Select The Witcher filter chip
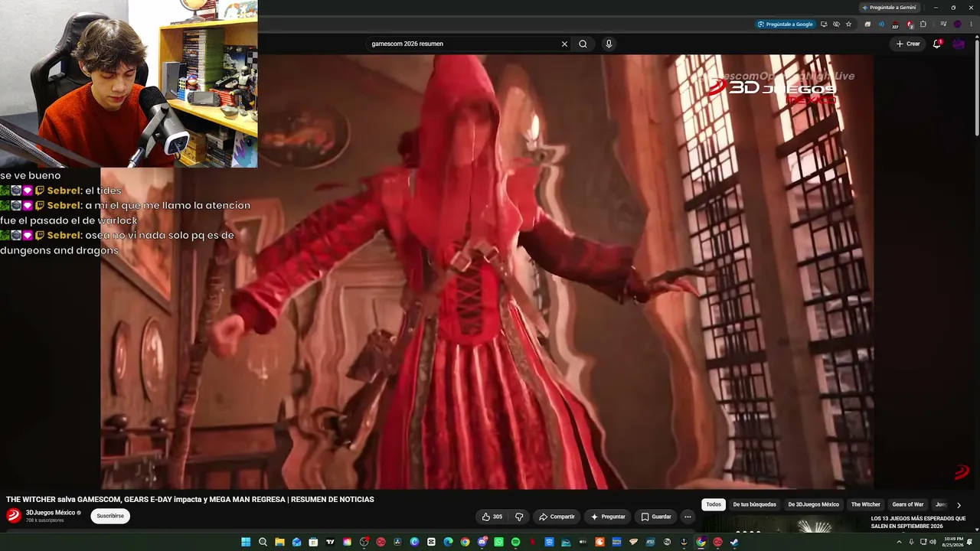The image size is (980, 551). click(x=866, y=504)
